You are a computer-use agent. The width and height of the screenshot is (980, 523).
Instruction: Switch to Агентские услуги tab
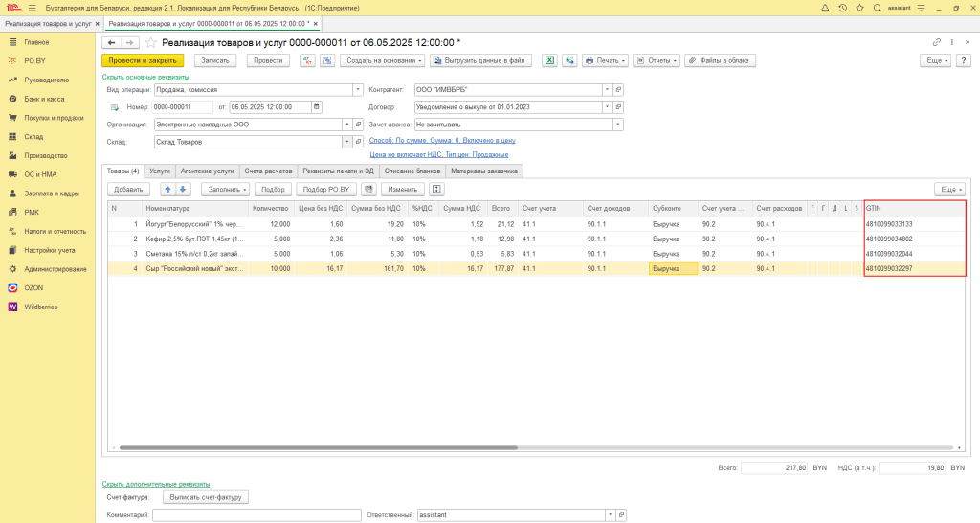207,171
